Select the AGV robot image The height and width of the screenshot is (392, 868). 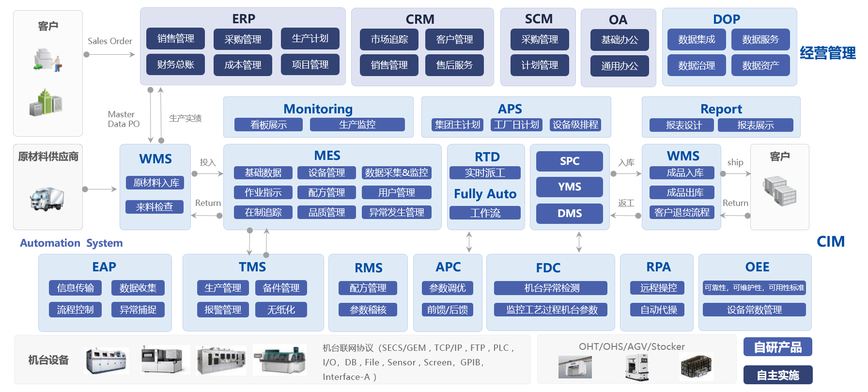point(637,366)
